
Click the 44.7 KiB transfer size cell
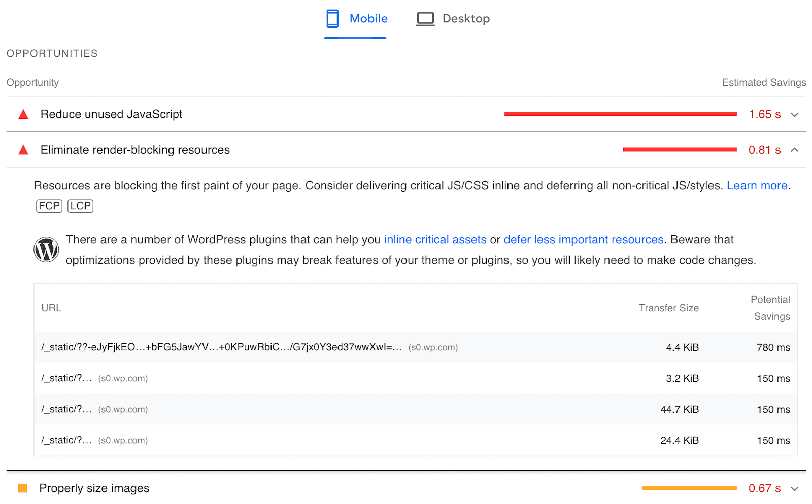[x=680, y=409]
